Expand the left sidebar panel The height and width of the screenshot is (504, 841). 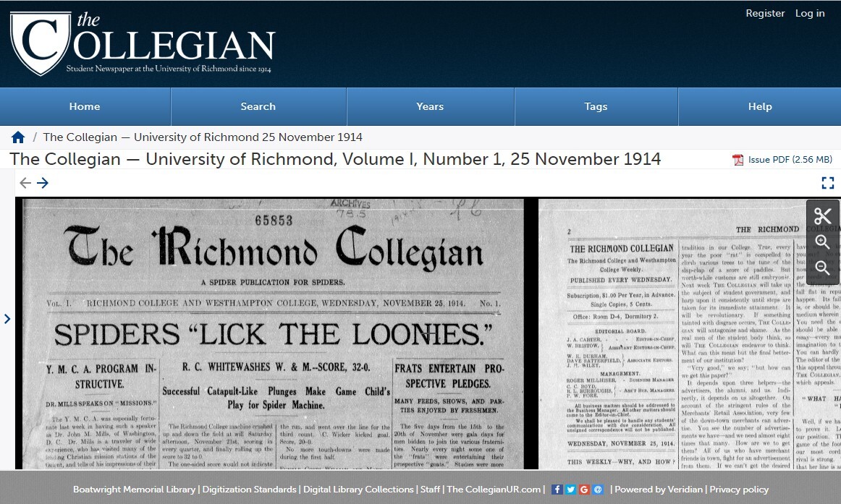7,318
